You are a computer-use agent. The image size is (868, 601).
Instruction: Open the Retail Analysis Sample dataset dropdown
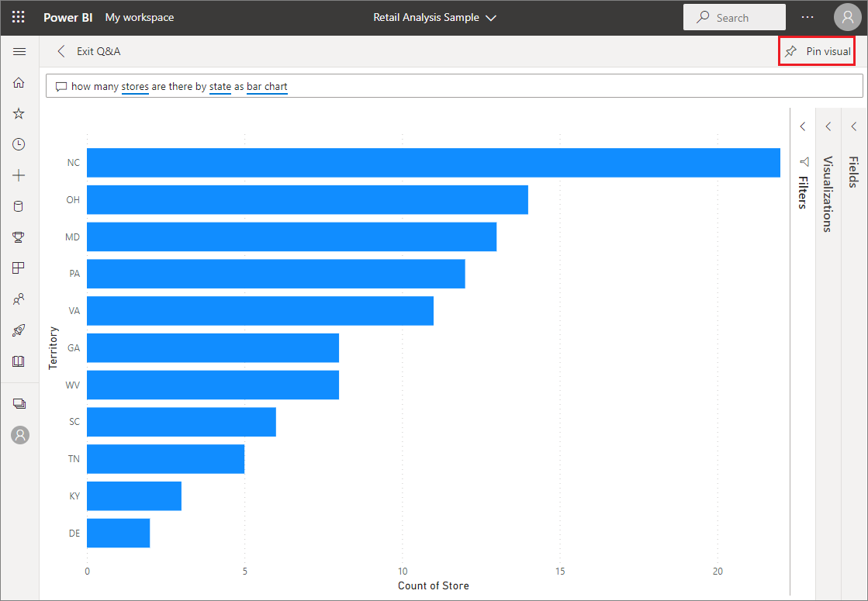[x=492, y=17]
